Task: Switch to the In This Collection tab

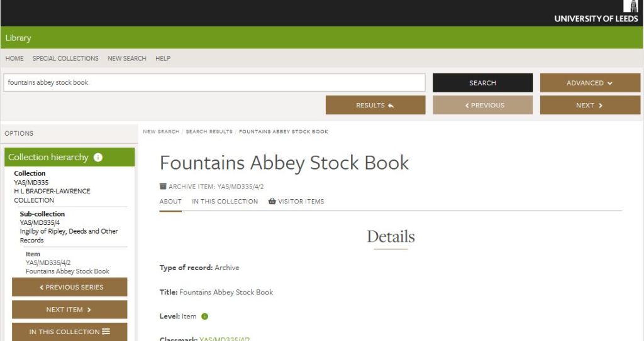Action: tap(225, 202)
